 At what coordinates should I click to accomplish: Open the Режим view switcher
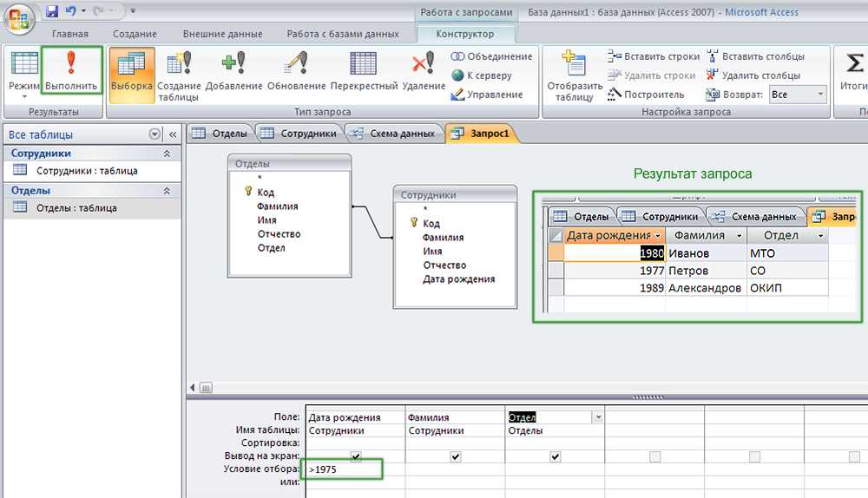tap(24, 75)
